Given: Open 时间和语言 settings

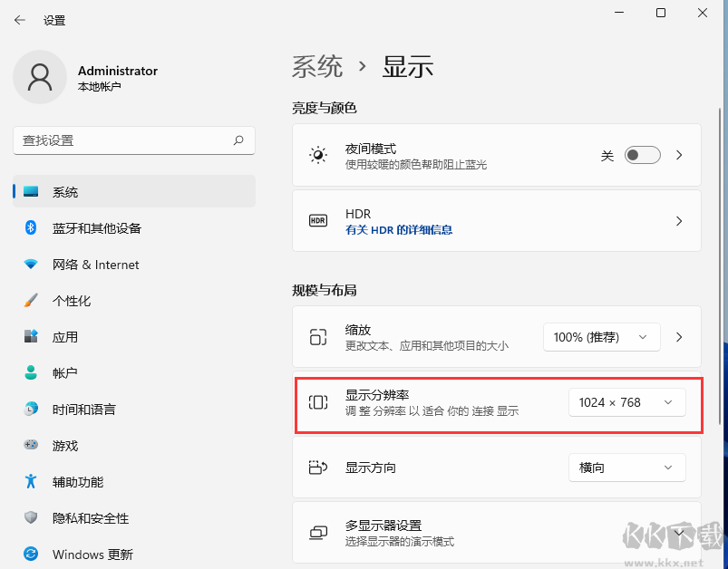Looking at the screenshot, I should tap(134, 409).
